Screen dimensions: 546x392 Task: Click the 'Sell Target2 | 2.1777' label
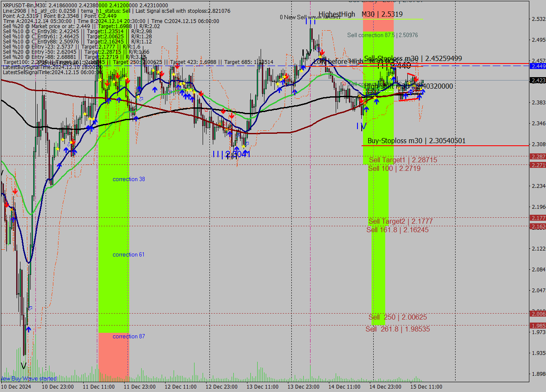[401, 222]
